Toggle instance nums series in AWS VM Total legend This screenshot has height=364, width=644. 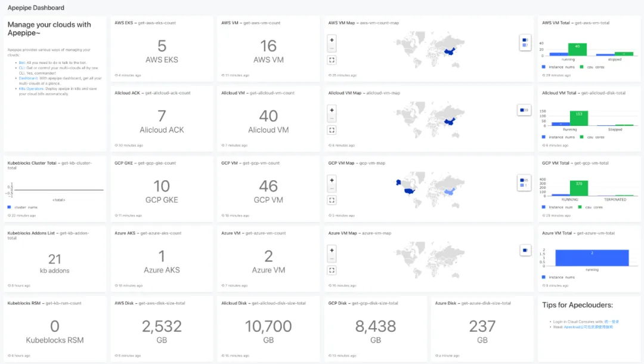click(x=558, y=67)
